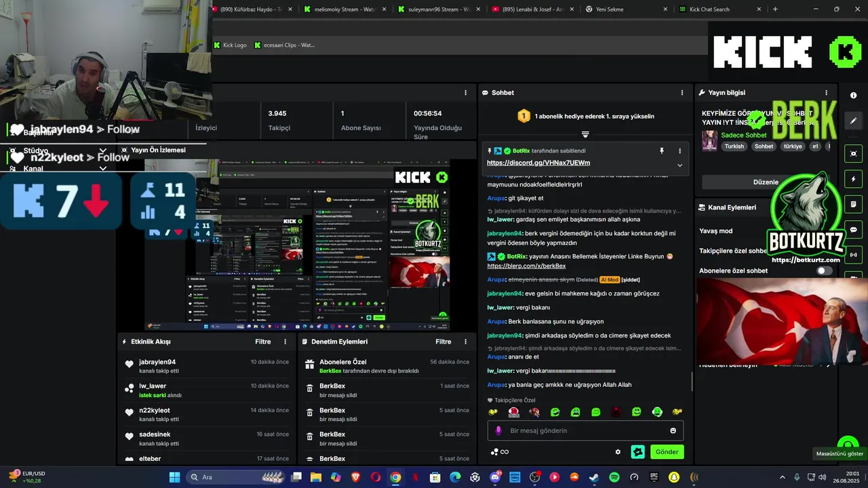Click the chat vertical scrollbar
The width and height of the screenshot is (868, 488).
click(x=692, y=380)
